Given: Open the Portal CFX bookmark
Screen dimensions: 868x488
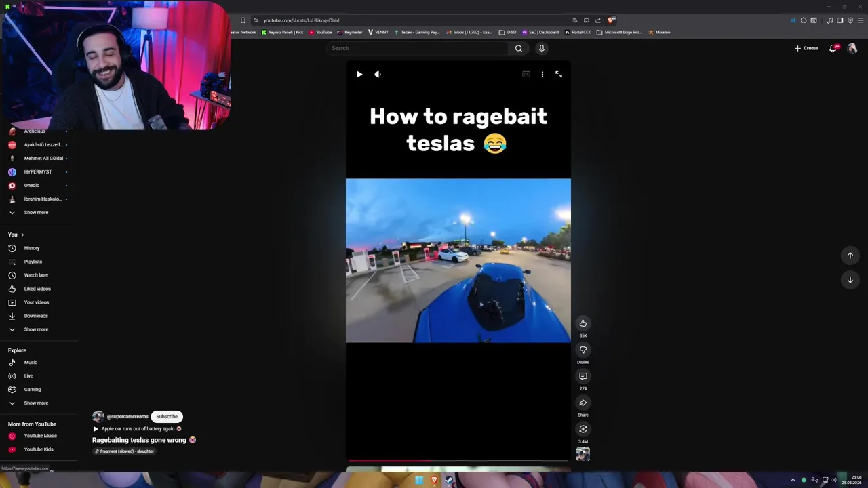Looking at the screenshot, I should [577, 32].
